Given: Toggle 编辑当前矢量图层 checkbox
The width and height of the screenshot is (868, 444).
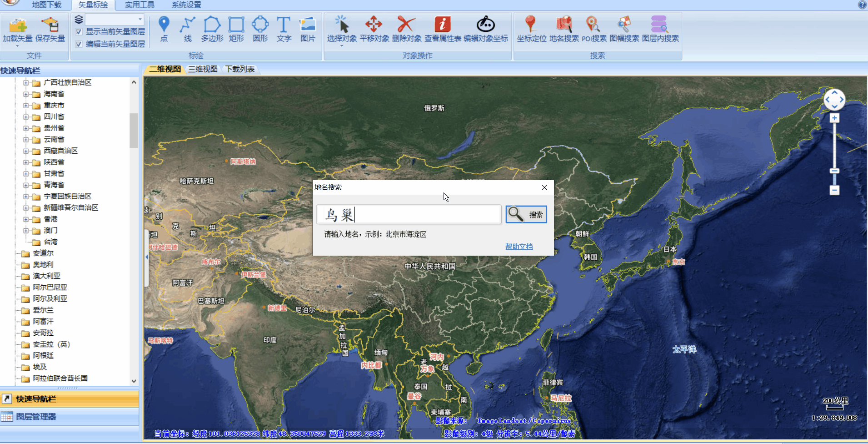Looking at the screenshot, I should (79, 44).
